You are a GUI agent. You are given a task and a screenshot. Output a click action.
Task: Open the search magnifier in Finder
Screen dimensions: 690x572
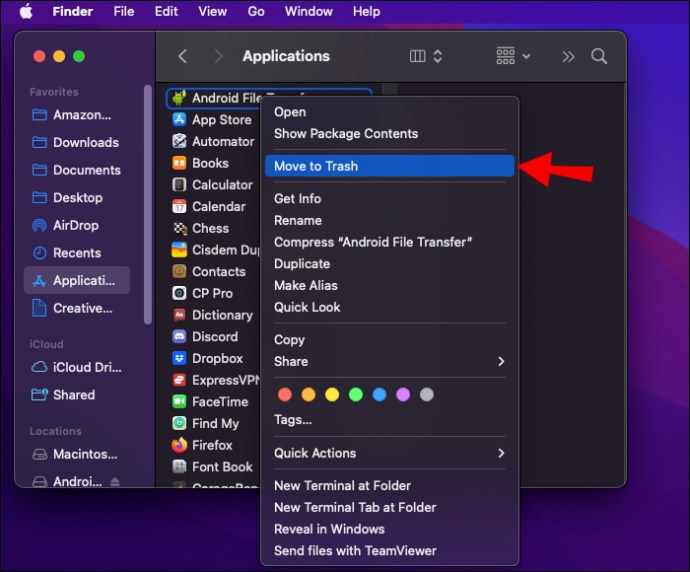pos(599,56)
